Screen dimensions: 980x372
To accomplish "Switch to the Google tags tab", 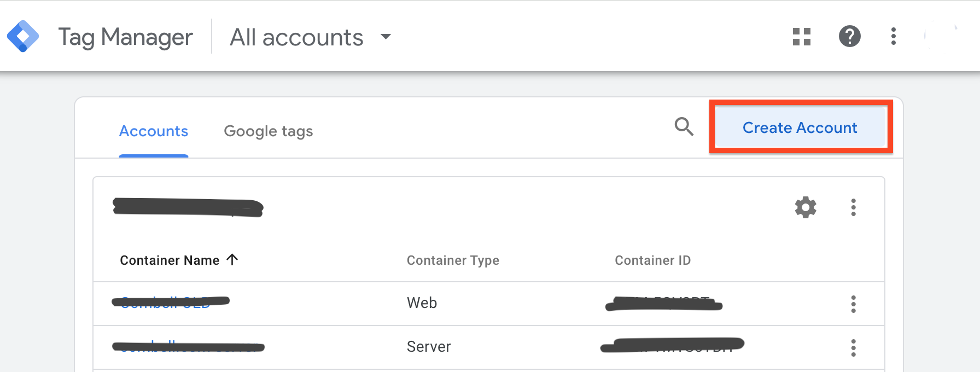I will click(268, 131).
